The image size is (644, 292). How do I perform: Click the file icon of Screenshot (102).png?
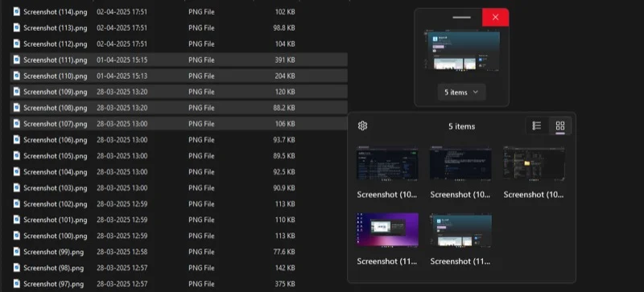[x=16, y=204]
